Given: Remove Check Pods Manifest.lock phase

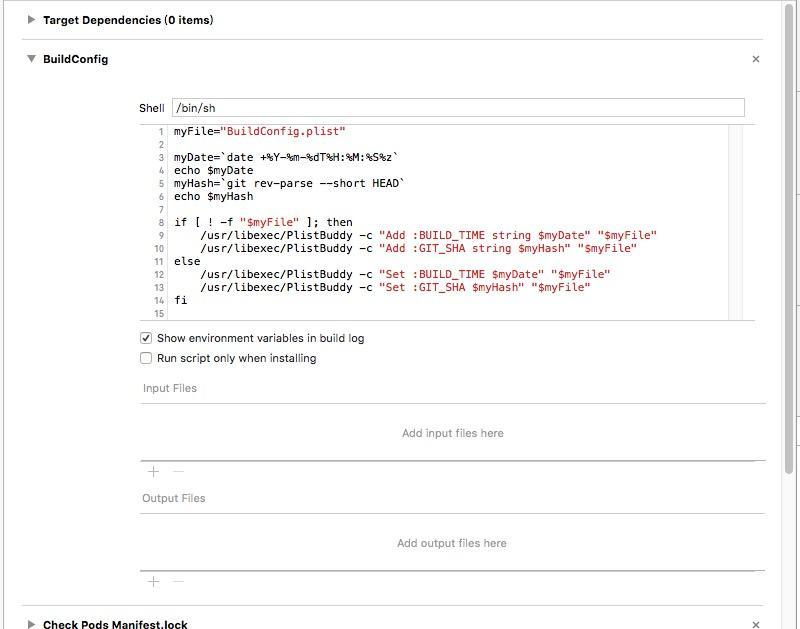Looking at the screenshot, I should 756,624.
